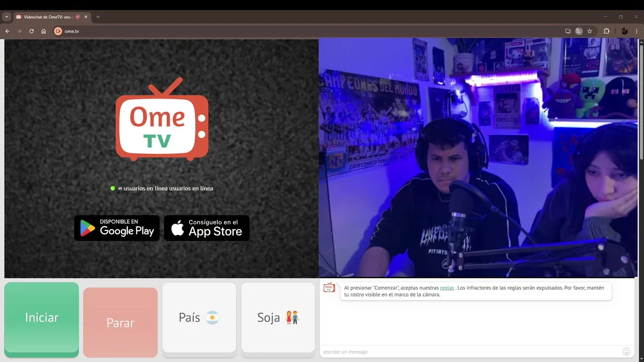This screenshot has width=644, height=362.
Task: Open the emoji picker smiley icon
Action: coord(626,351)
